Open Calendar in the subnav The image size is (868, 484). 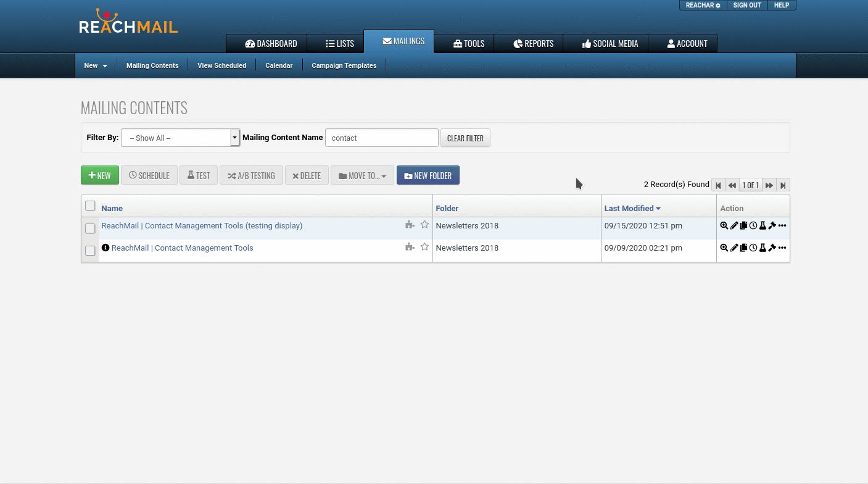[279, 65]
